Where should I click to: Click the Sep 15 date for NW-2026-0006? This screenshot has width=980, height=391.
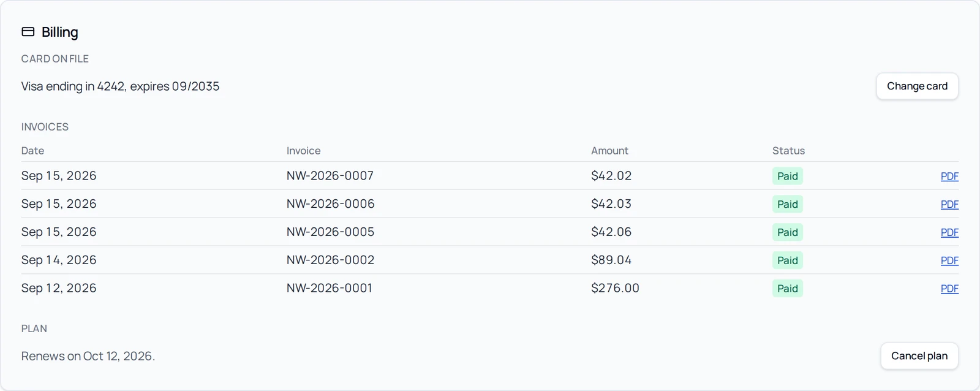point(59,204)
